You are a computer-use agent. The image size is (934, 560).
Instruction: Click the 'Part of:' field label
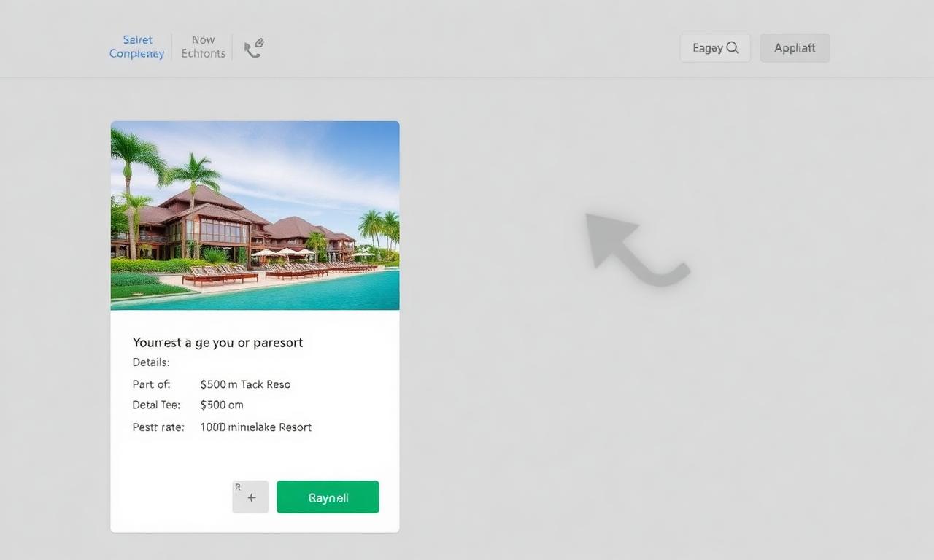(x=151, y=384)
